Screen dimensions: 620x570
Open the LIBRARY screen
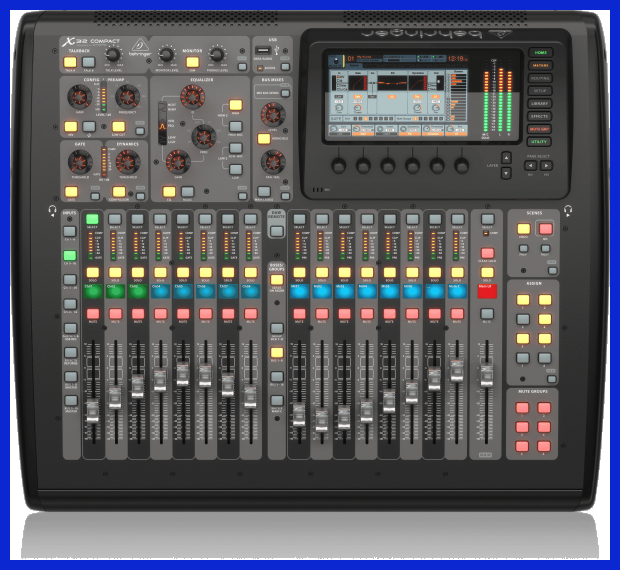(x=540, y=104)
